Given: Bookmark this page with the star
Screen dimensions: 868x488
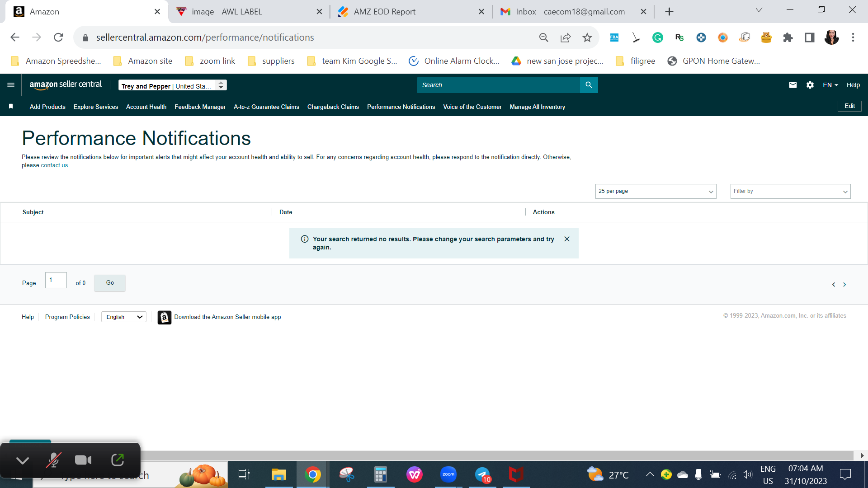Looking at the screenshot, I should pyautogui.click(x=587, y=38).
